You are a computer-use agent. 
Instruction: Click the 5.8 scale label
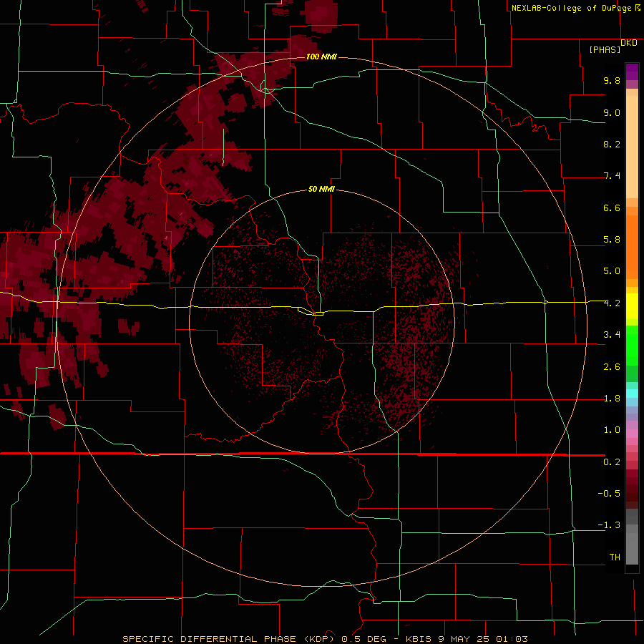[612, 240]
